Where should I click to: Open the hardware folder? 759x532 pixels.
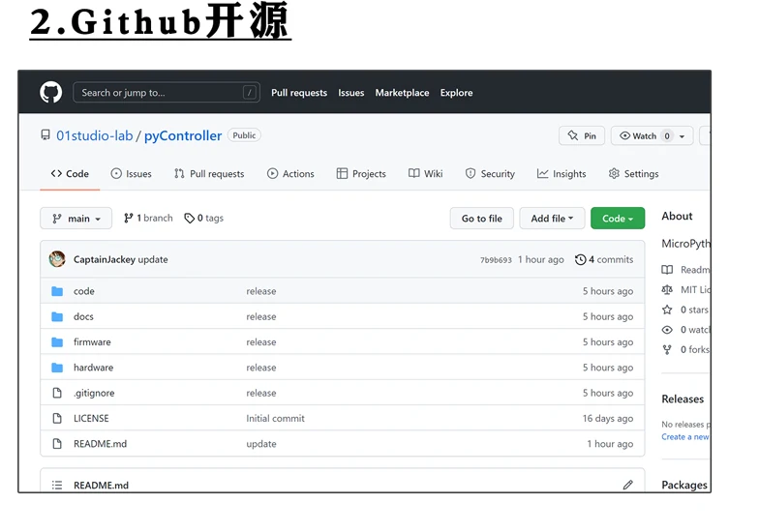pos(93,368)
